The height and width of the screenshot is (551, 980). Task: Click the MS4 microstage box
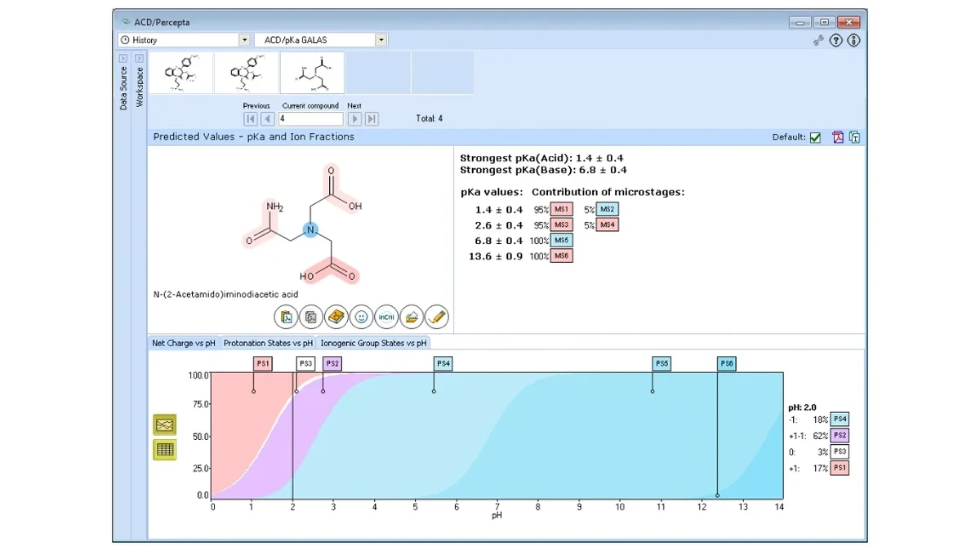608,225
